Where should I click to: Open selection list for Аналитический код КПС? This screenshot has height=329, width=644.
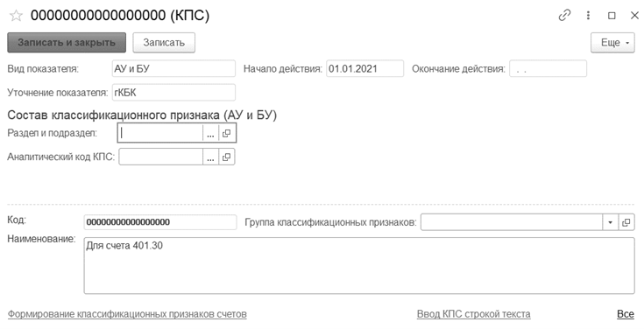coord(210,157)
